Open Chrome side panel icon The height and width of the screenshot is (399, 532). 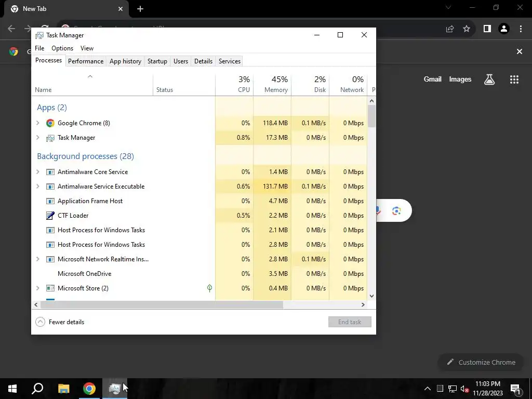coord(487,29)
